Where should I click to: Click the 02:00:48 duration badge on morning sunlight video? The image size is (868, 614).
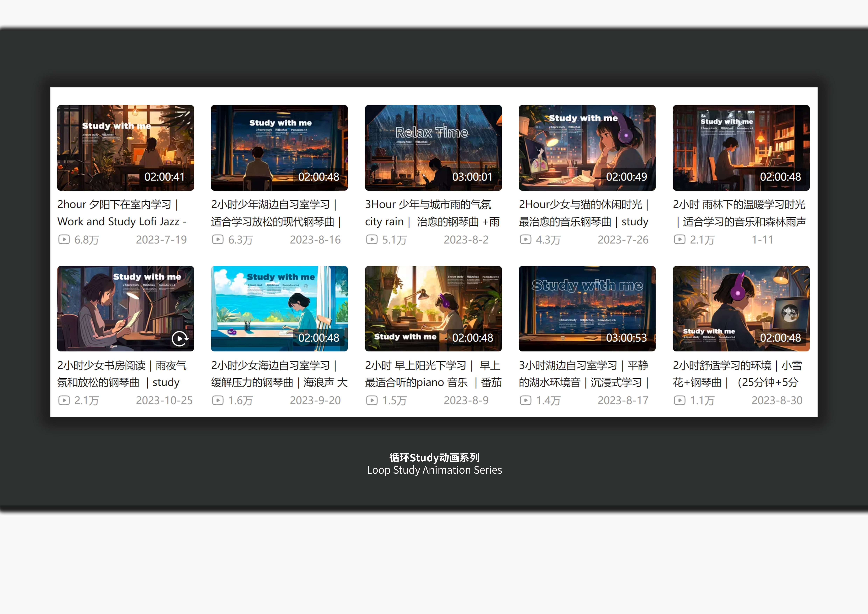[472, 338]
